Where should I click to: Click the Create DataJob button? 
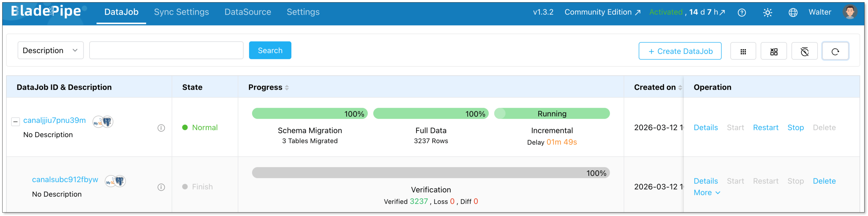[x=680, y=51]
